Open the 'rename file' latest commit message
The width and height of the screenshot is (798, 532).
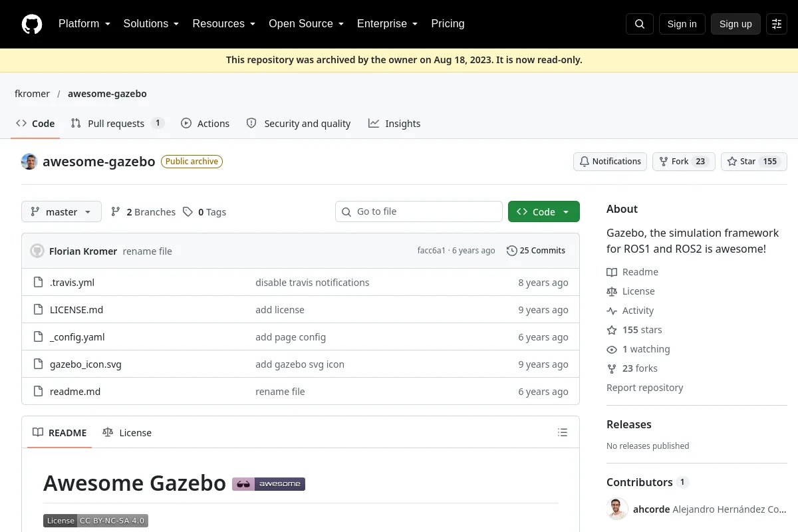148,251
